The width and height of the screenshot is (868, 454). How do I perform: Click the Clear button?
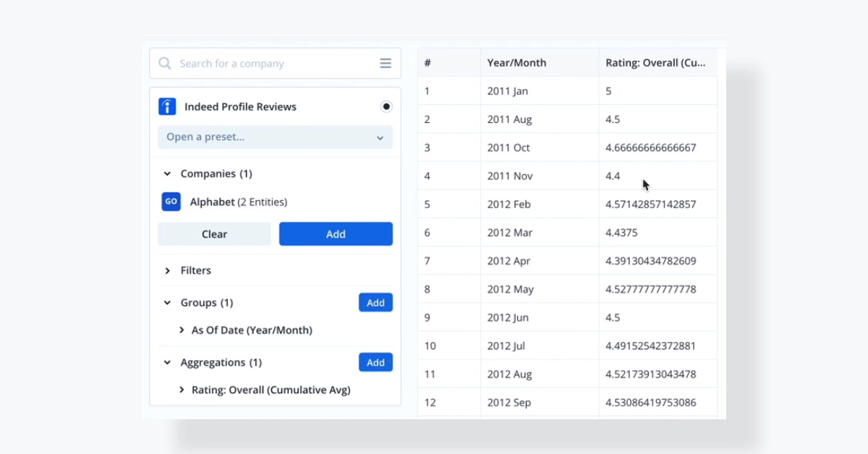214,234
